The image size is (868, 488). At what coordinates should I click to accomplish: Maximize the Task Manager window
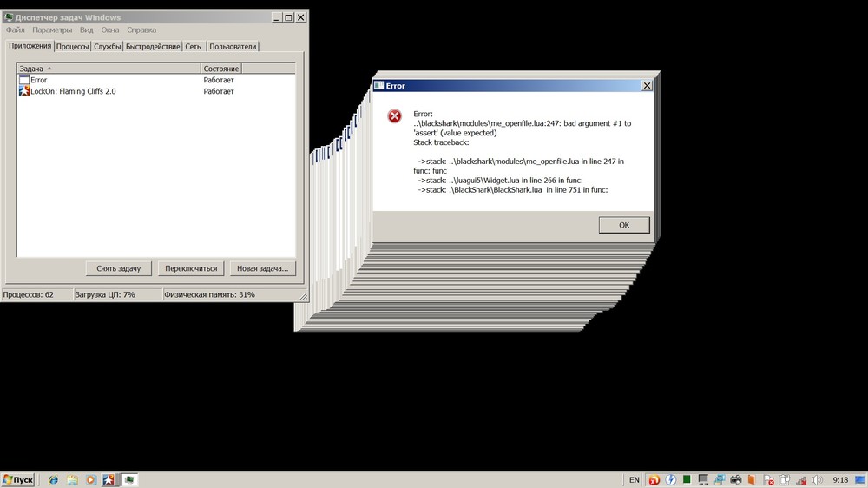(288, 17)
